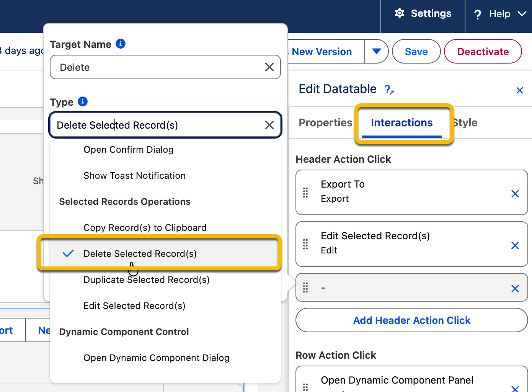The width and height of the screenshot is (532, 392).
Task: Select Show Toast Notification option
Action: 134,176
